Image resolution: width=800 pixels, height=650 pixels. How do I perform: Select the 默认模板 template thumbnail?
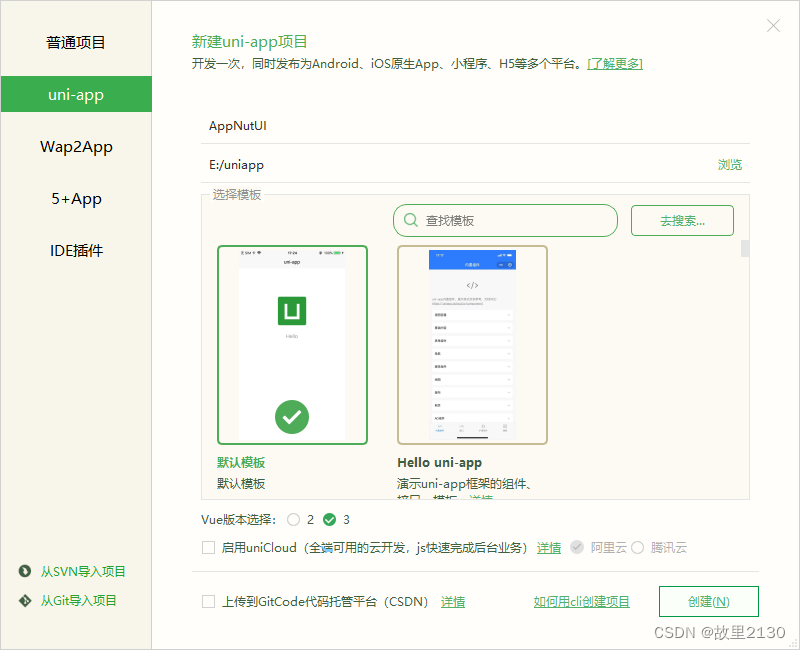click(x=292, y=345)
